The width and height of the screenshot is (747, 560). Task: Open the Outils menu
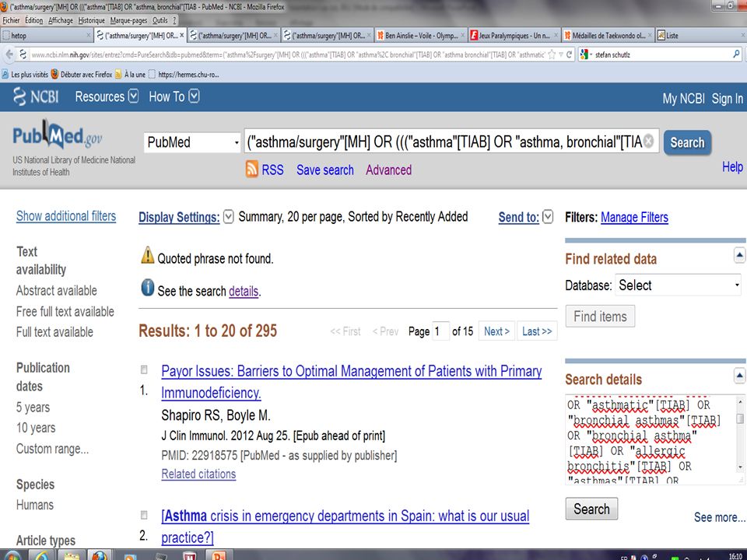[160, 20]
